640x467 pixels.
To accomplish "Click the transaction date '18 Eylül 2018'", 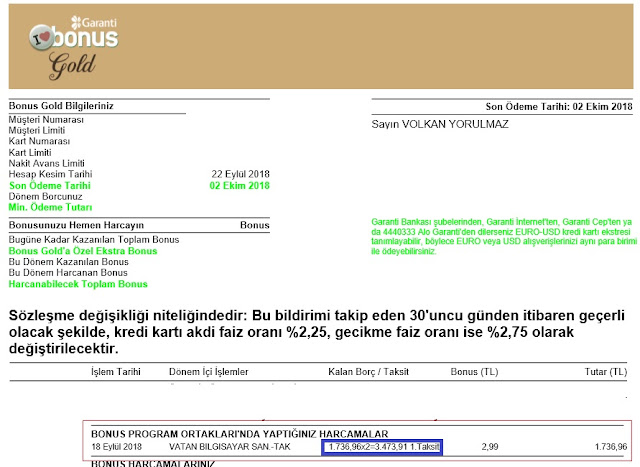I will 116,447.
